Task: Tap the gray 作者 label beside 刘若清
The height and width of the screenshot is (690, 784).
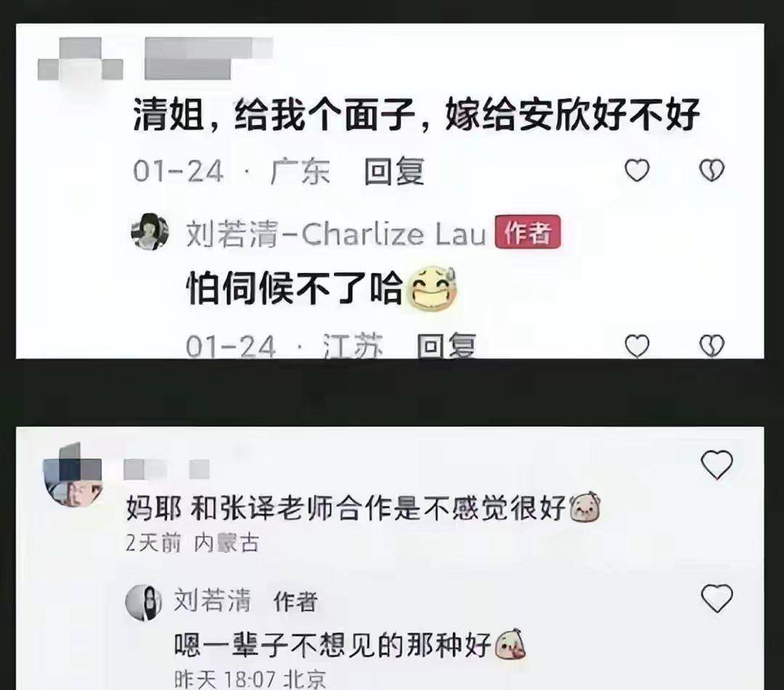Action: 295,601
